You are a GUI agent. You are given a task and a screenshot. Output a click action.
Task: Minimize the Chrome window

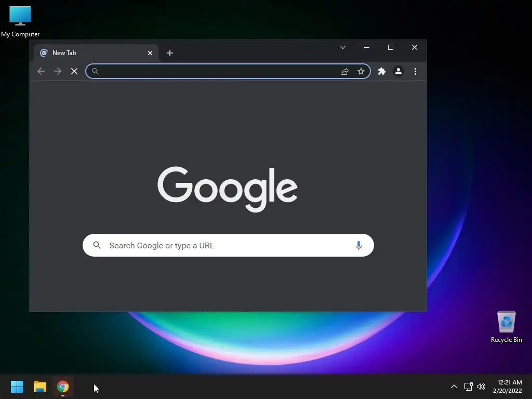(x=367, y=47)
